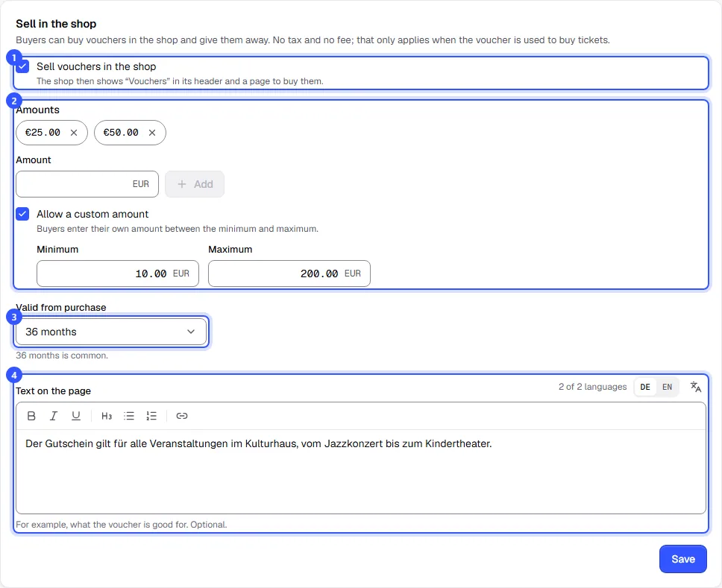This screenshot has width=722, height=588.
Task: Apply italic formatting in text editor
Action: [x=54, y=416]
